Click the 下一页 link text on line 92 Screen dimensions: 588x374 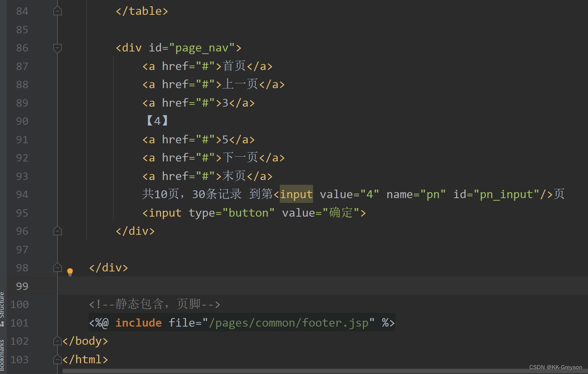point(240,157)
